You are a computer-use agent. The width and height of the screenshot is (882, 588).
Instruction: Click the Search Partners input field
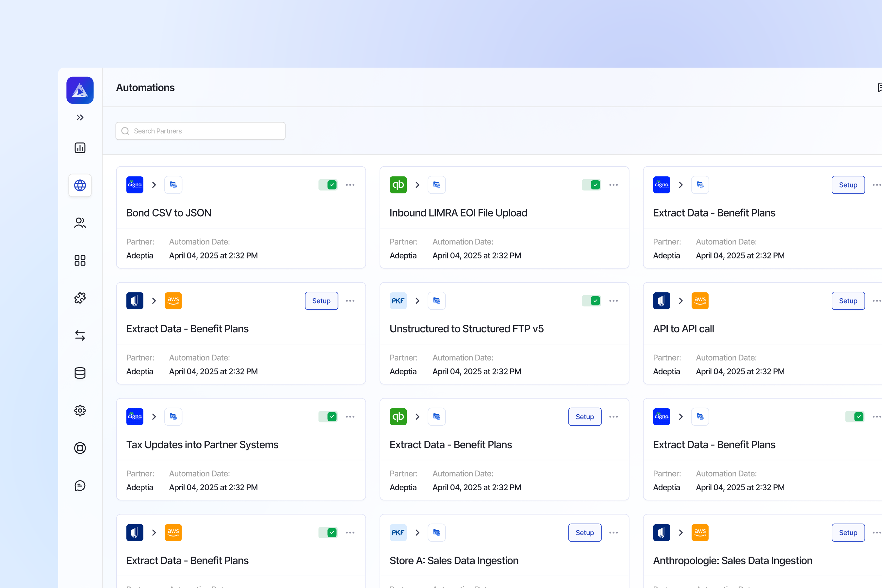201,131
